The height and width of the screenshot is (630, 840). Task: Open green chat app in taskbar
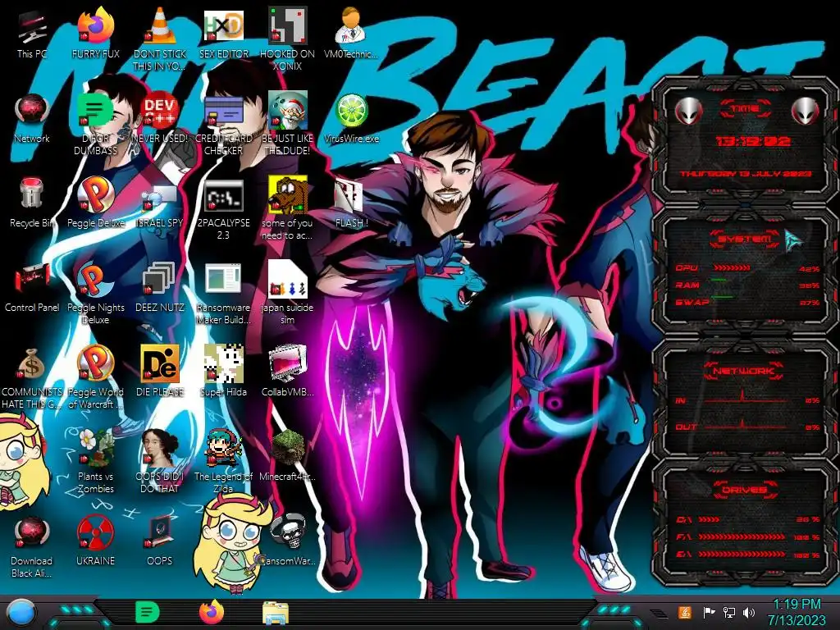click(x=148, y=612)
